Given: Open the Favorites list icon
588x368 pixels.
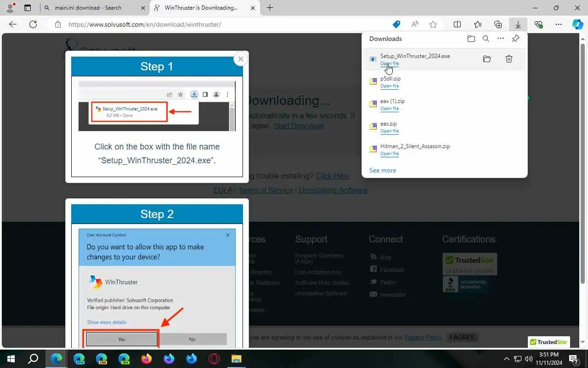Looking at the screenshot, I should point(478,24).
